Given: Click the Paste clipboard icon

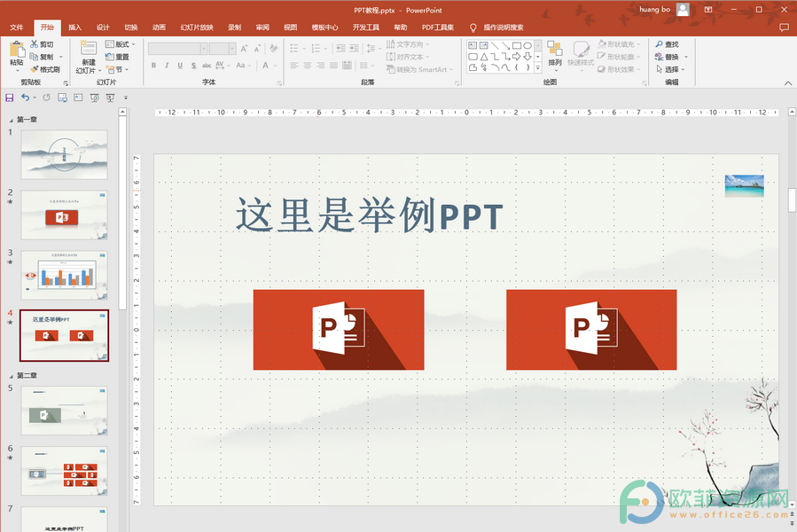Looking at the screenshot, I should pos(16,50).
